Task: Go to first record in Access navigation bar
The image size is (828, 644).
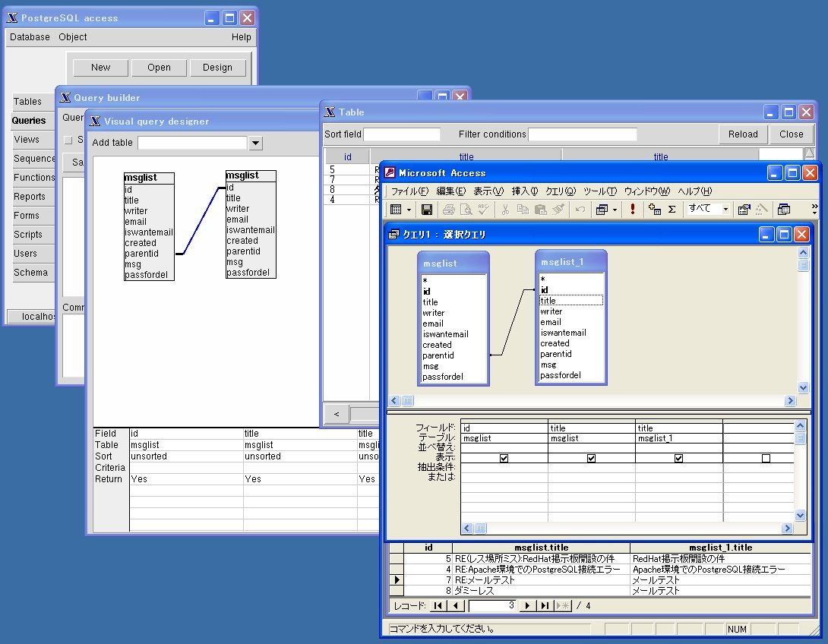Action: 438,605
